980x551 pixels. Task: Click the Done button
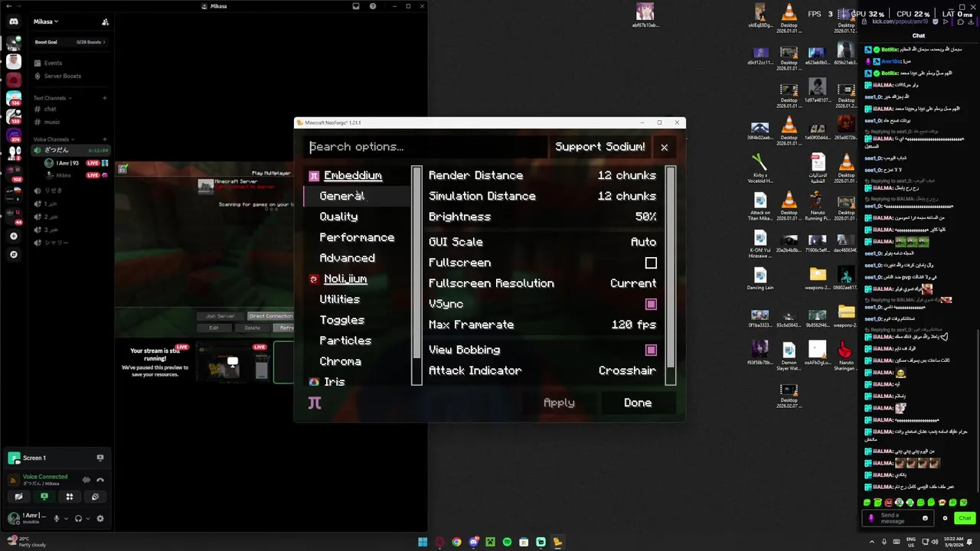638,403
